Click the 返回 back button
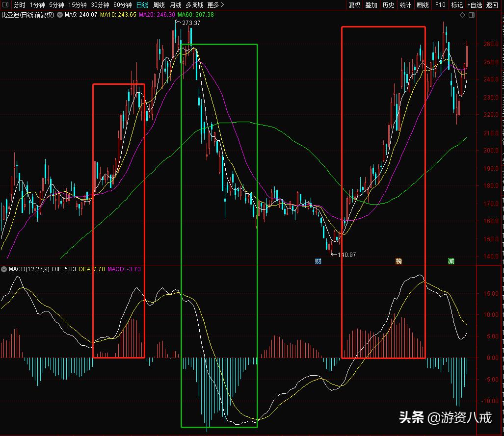This screenshot has width=504, height=436. click(x=492, y=5)
